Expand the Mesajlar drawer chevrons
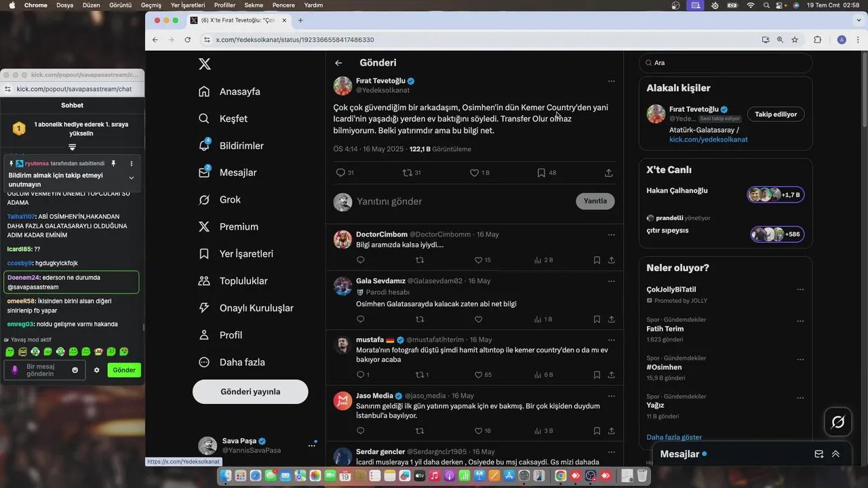The width and height of the screenshot is (868, 488). click(x=835, y=454)
